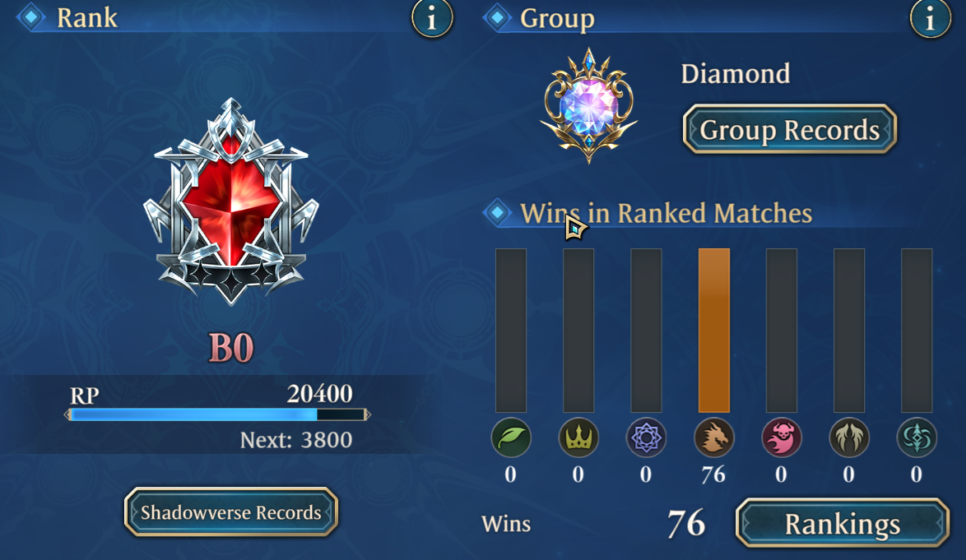Viewport: 966px width, 560px height.
Task: Click the Forestcraft wins bar
Action: click(x=511, y=331)
